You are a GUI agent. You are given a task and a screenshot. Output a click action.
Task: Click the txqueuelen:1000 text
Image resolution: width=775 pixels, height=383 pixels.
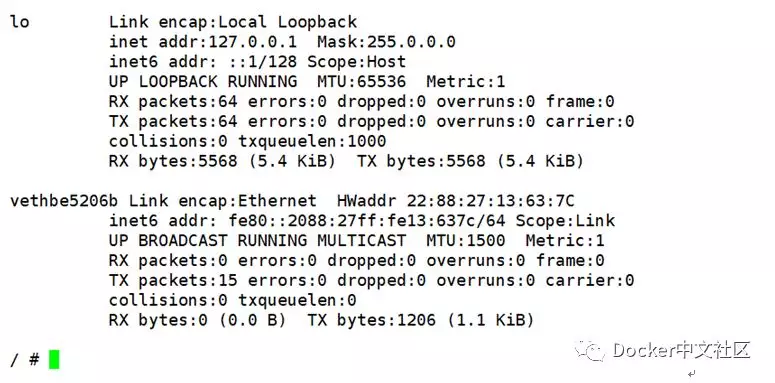[312, 141]
